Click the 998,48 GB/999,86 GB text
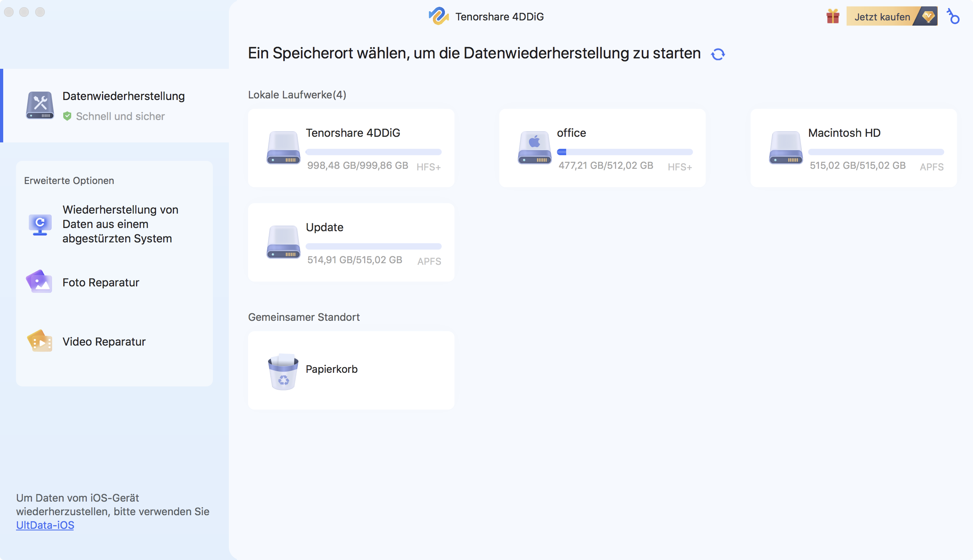Image resolution: width=973 pixels, height=560 pixels. pyautogui.click(x=358, y=166)
